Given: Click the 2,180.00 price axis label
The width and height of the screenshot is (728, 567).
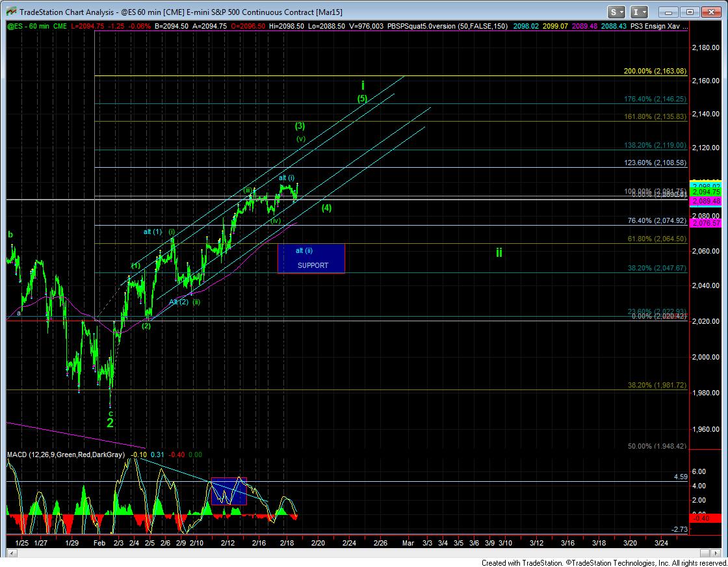Looking at the screenshot, I should [706, 47].
